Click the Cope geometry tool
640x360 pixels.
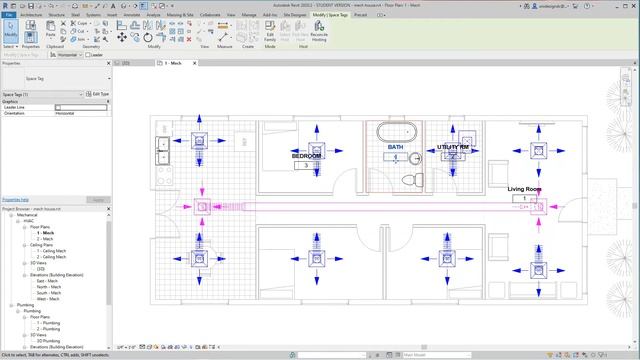coord(80,23)
